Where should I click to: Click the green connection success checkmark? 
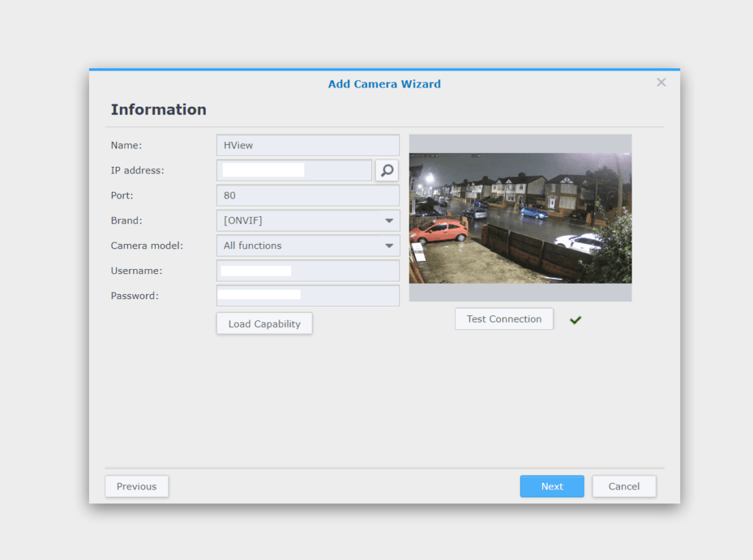pos(575,320)
